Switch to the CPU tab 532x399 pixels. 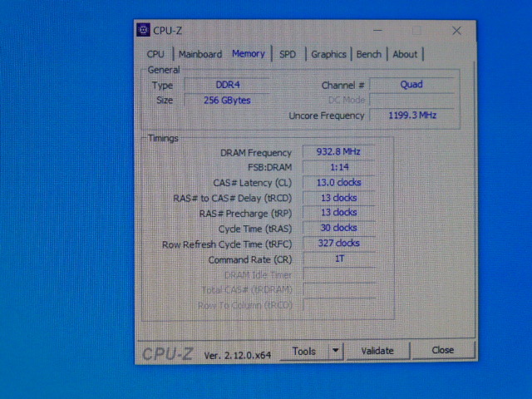(x=155, y=54)
